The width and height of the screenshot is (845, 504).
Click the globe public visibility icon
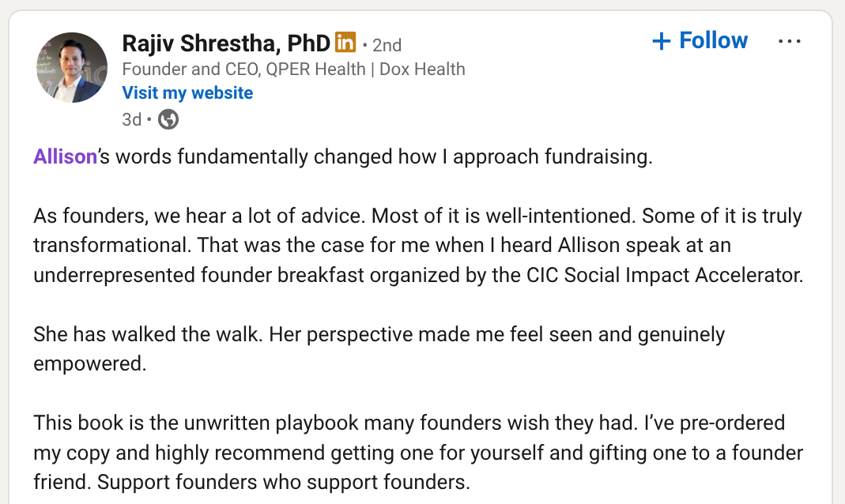(168, 119)
